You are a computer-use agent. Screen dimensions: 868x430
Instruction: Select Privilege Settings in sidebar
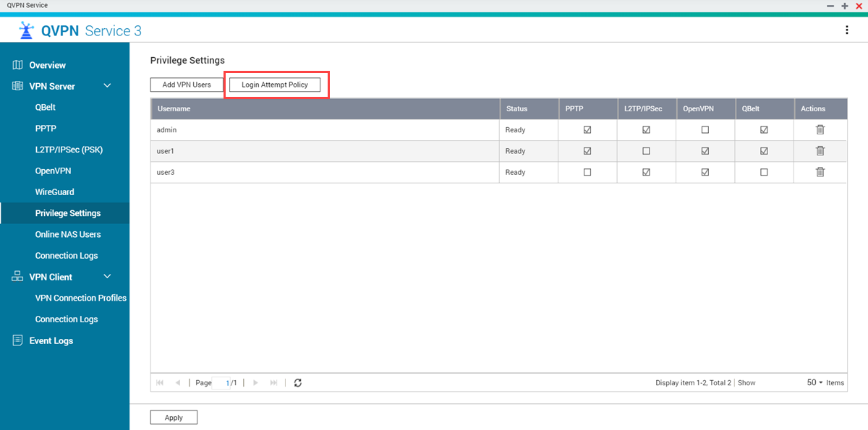point(64,213)
